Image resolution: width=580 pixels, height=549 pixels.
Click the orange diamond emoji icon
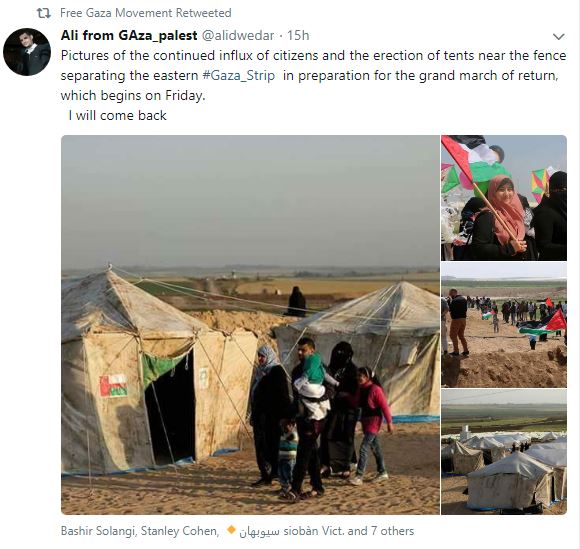click(231, 530)
